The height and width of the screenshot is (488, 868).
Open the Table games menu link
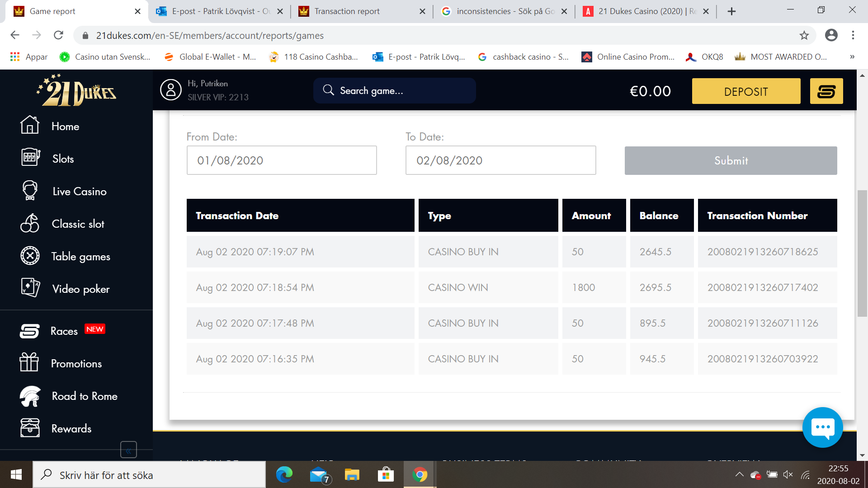click(81, 257)
